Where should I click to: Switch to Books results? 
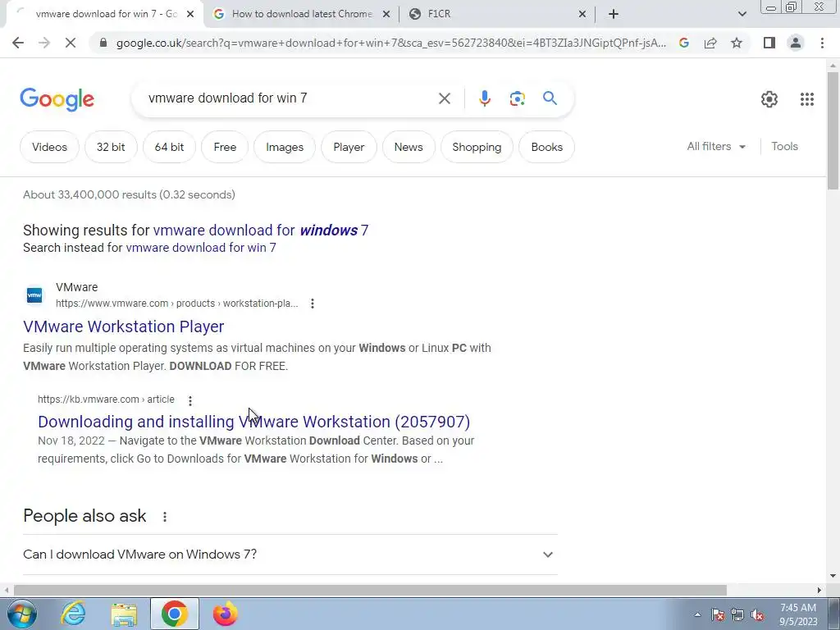click(x=546, y=147)
